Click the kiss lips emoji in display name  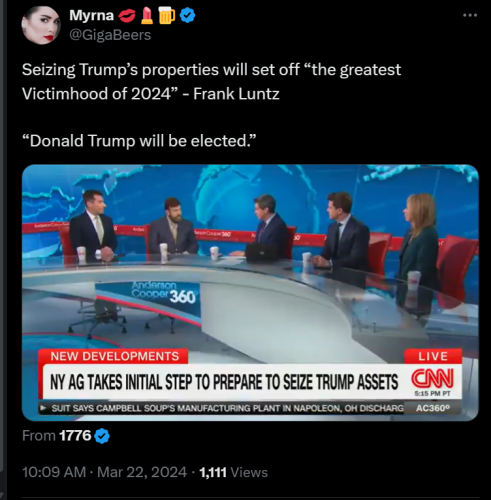pyautogui.click(x=127, y=16)
